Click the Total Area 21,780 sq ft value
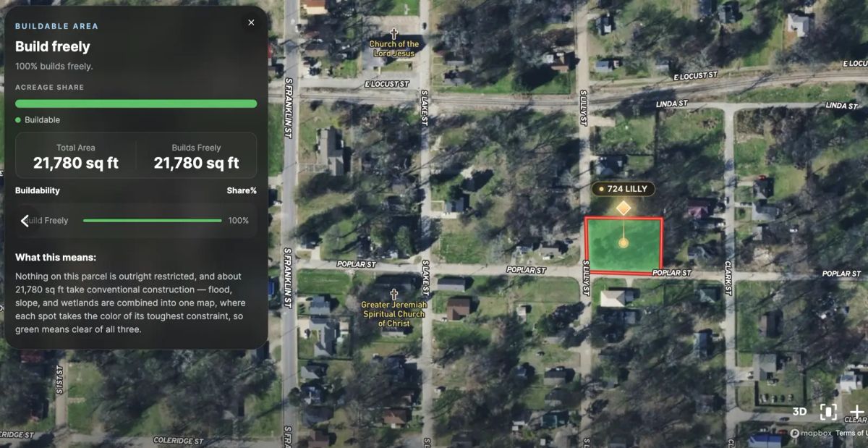This screenshot has width=868, height=448. (x=76, y=163)
